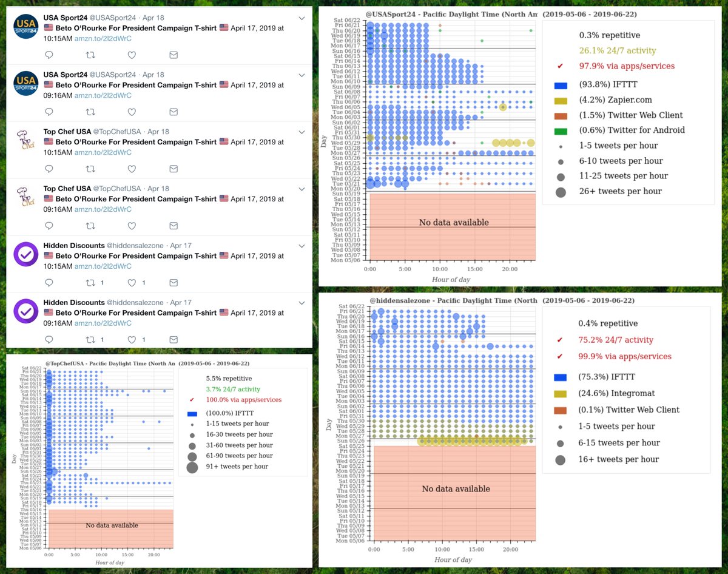Retweet USA Sport24's 09:16AM tweet
The height and width of the screenshot is (574, 728).
pyautogui.click(x=90, y=112)
